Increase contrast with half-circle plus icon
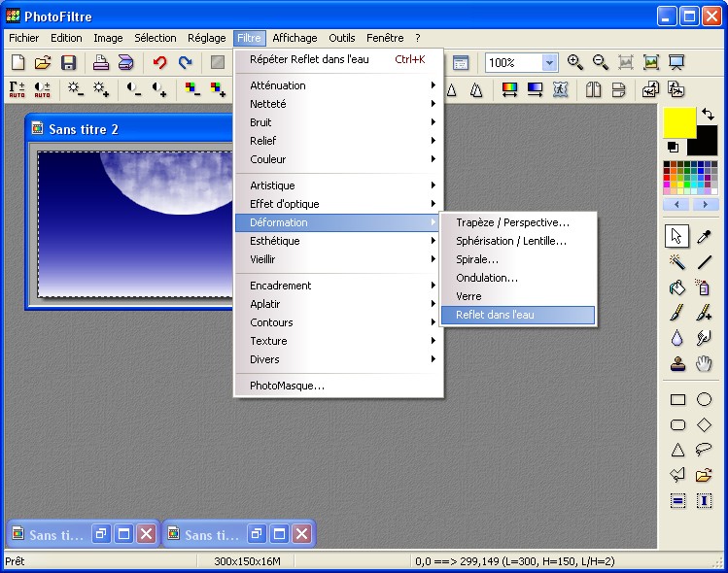This screenshot has height=573, width=728. pyautogui.click(x=159, y=89)
